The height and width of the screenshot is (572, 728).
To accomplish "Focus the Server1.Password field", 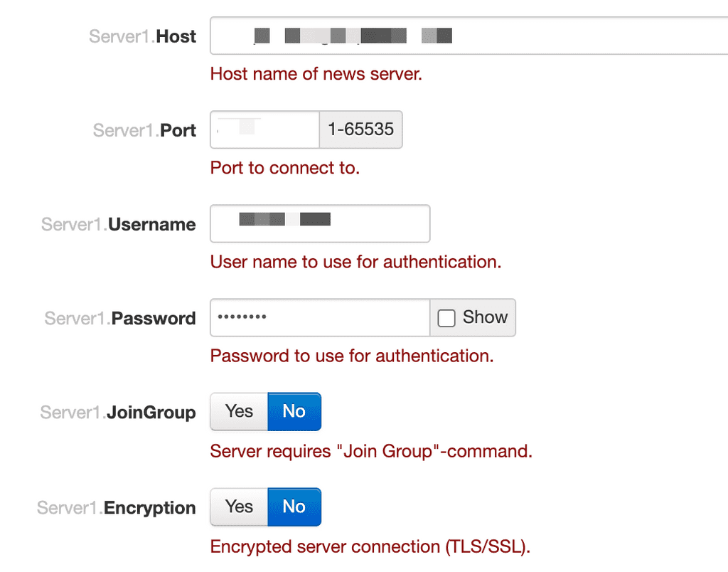I will click(320, 317).
